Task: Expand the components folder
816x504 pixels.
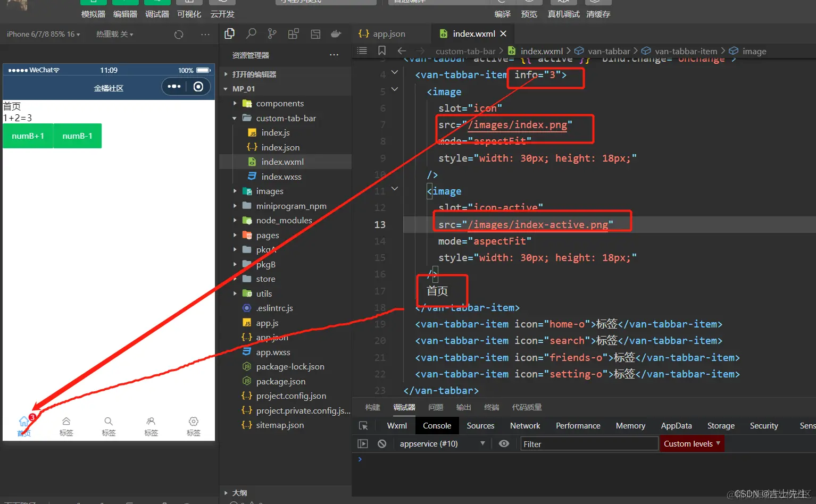Action: point(285,103)
